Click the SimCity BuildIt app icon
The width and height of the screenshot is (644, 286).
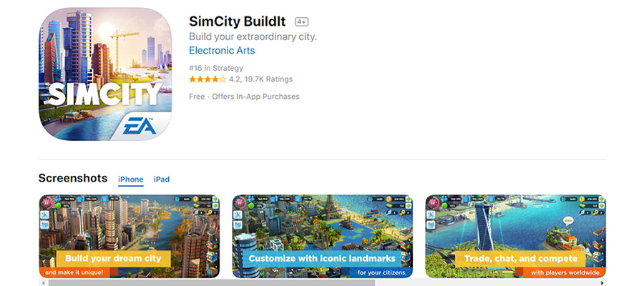[105, 74]
